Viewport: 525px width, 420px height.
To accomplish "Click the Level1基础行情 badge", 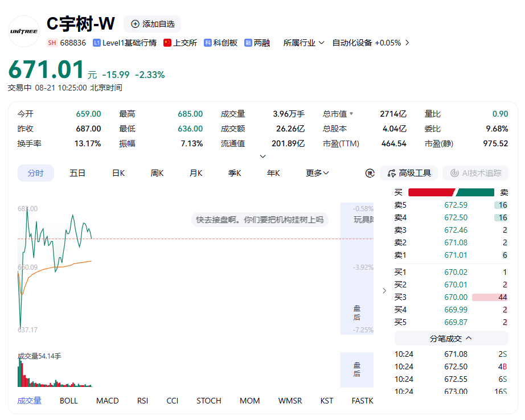I will tap(125, 43).
